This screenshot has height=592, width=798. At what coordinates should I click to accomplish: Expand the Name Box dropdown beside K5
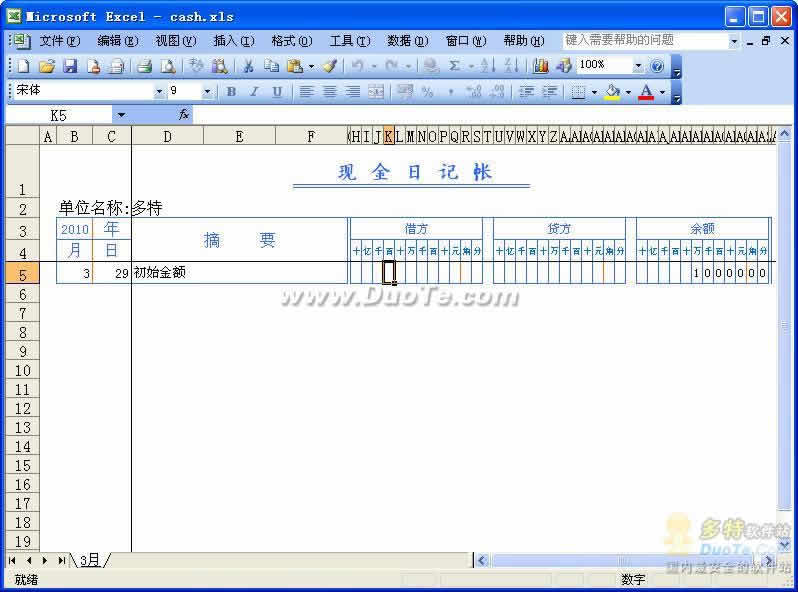(121, 116)
